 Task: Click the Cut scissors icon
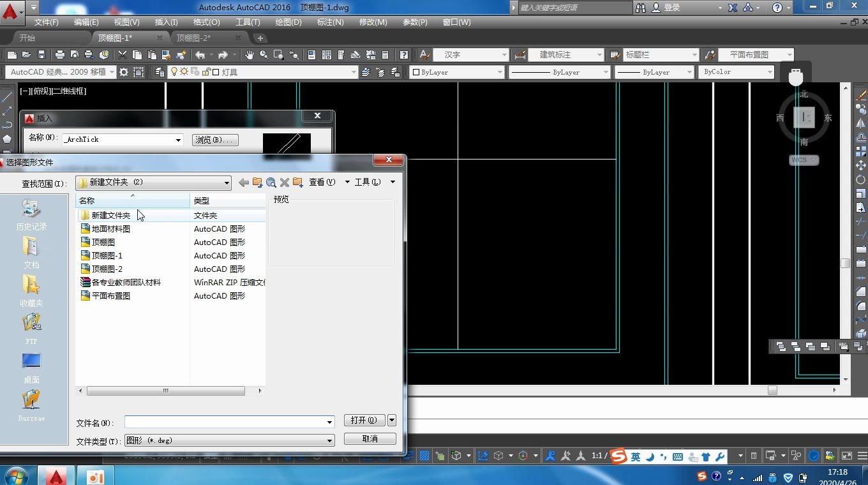click(x=123, y=55)
